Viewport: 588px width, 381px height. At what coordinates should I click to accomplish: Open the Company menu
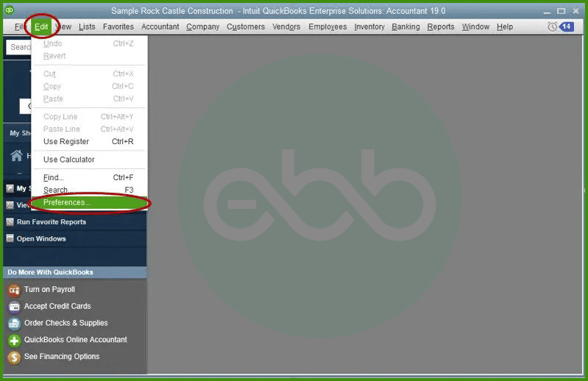coord(203,26)
